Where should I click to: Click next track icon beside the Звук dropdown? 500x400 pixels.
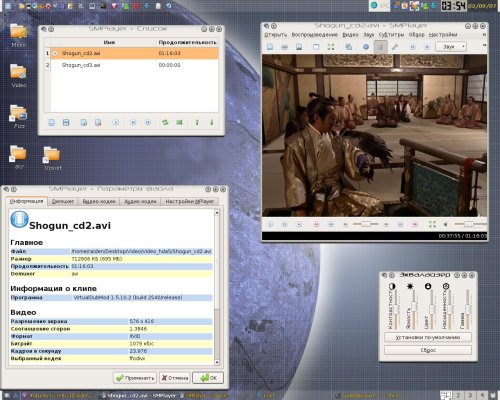pyautogui.click(x=427, y=47)
